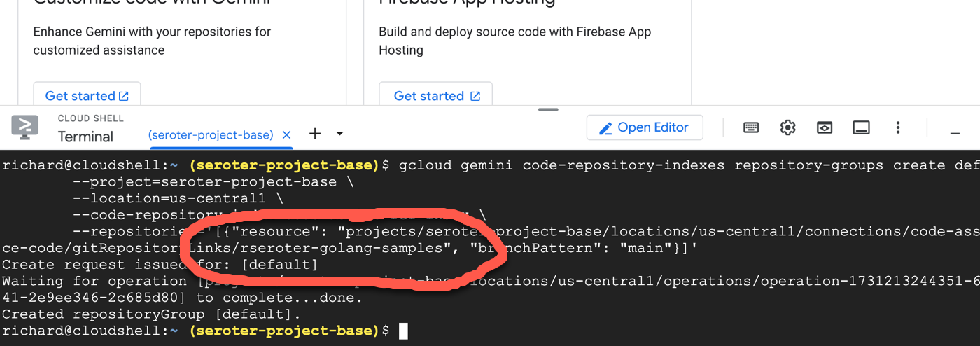Click the Firebase App Hosting card description
Image resolution: width=980 pixels, height=346 pixels.
pyautogui.click(x=514, y=41)
